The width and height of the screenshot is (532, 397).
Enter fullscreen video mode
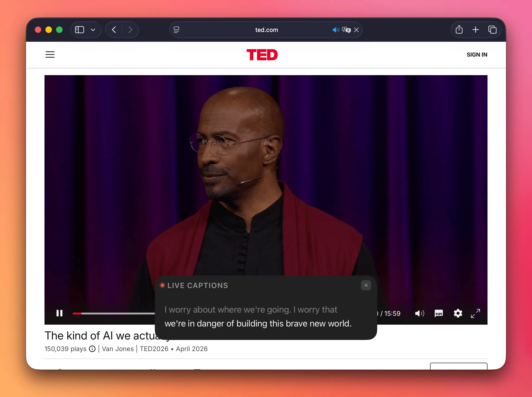475,313
